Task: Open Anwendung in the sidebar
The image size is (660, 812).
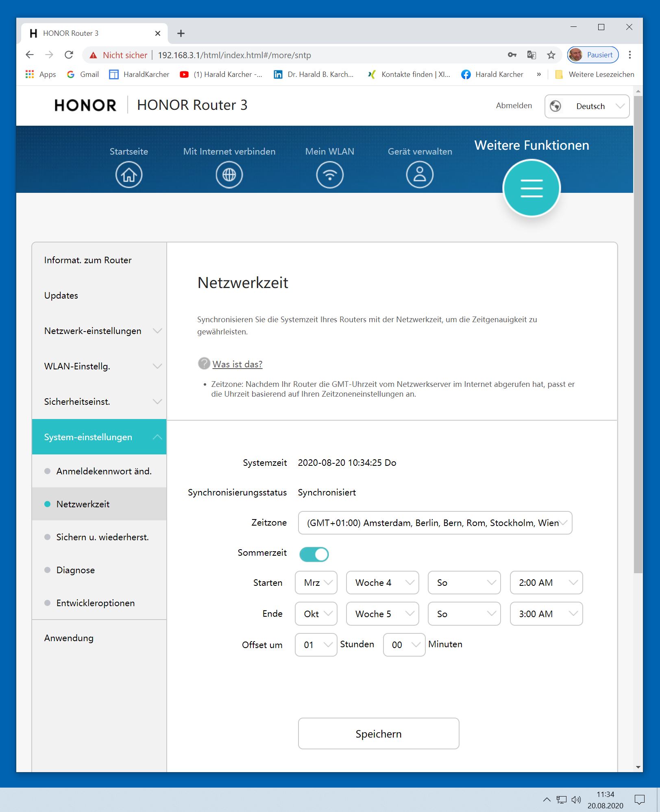Action: tap(99, 638)
